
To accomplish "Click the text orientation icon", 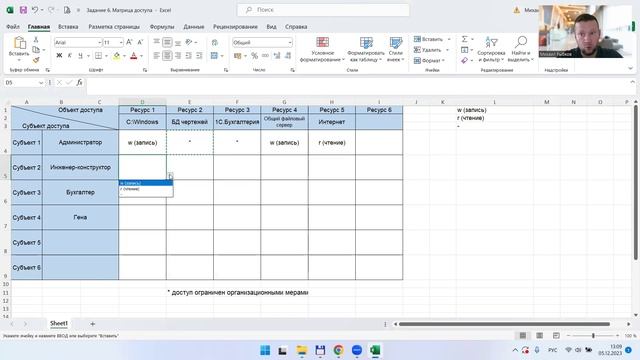I will 189,42.
